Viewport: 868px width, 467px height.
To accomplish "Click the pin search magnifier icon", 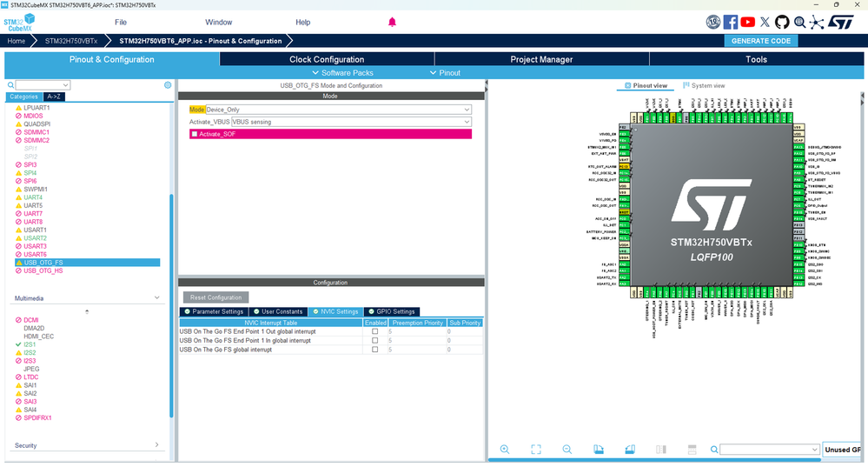I will tap(714, 450).
